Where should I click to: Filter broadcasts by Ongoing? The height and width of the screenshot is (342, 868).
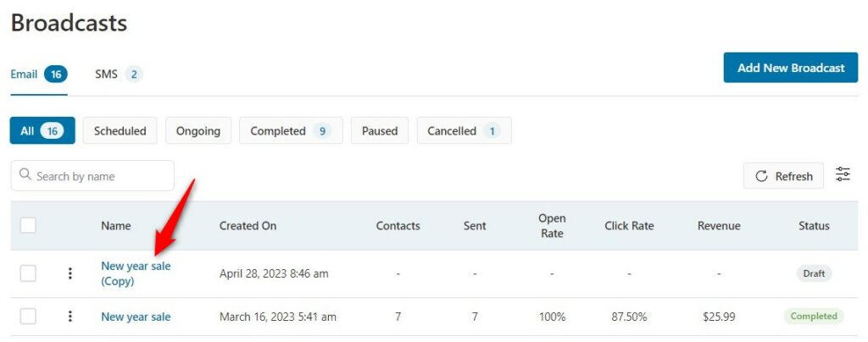[x=198, y=131]
